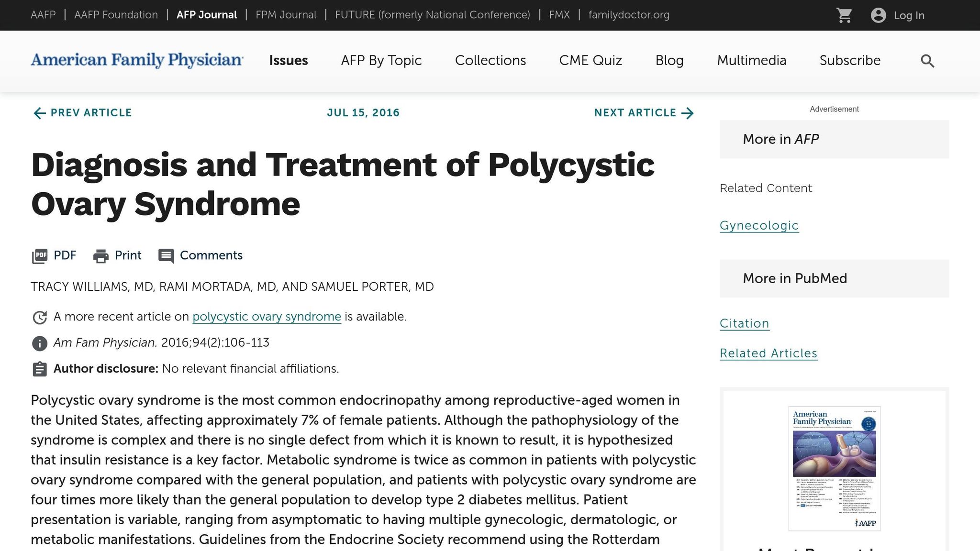
Task: Click the PDF document icon
Action: (40, 256)
